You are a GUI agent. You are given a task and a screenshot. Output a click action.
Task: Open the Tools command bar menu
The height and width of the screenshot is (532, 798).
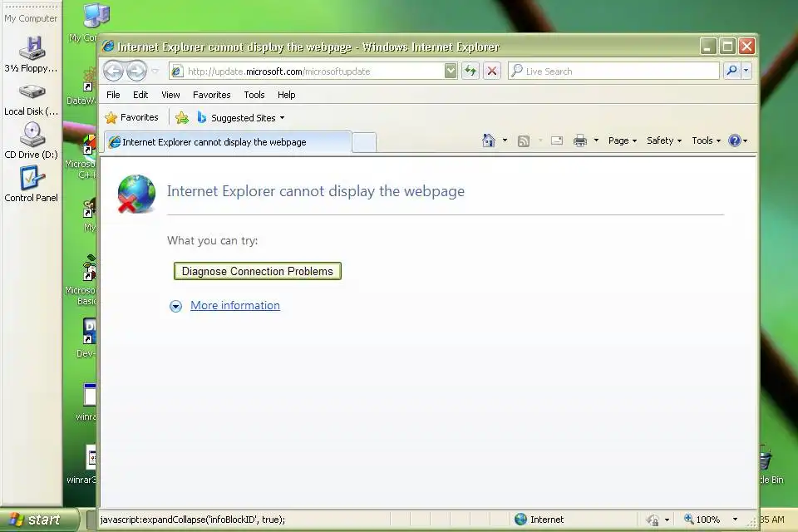pos(706,140)
